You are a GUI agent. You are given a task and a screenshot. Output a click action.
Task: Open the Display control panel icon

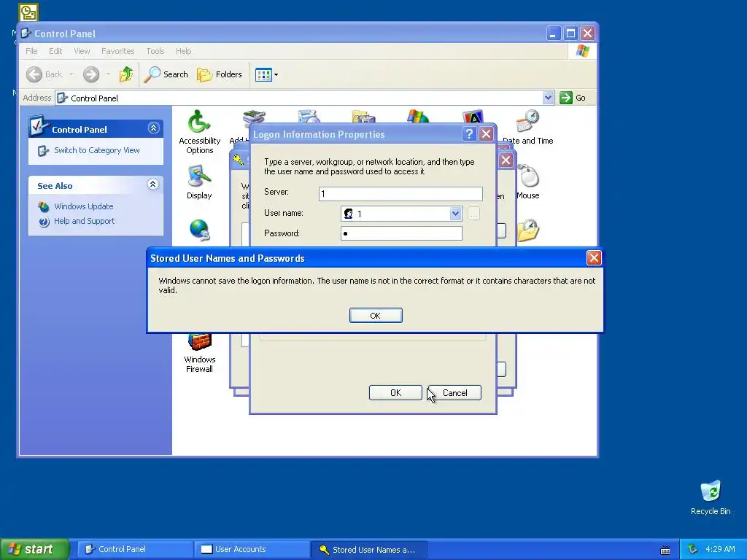[x=199, y=182]
